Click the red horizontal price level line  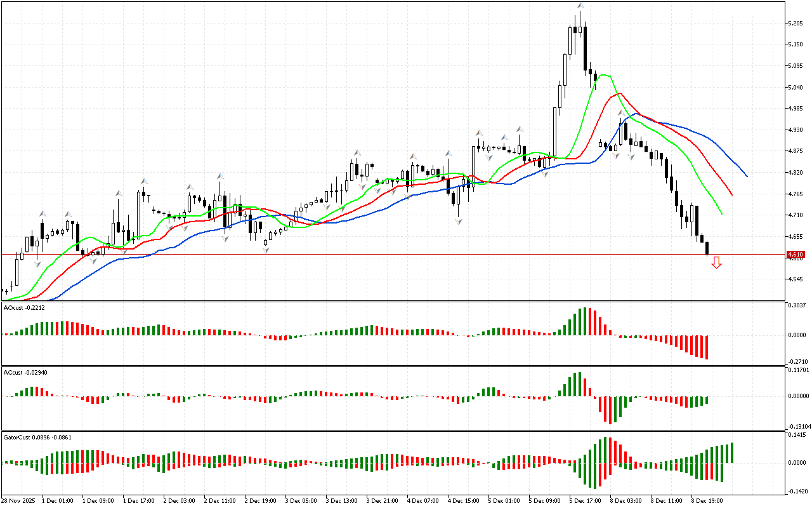point(381,255)
